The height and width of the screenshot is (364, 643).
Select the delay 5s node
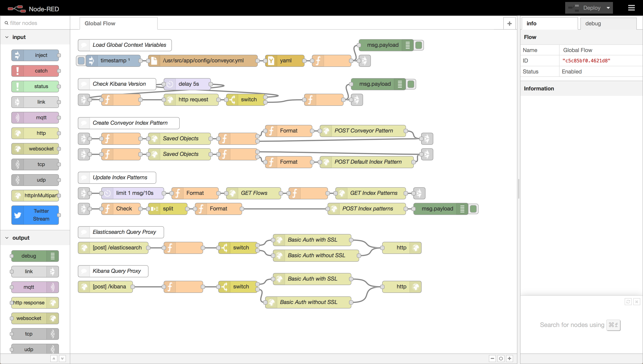pos(187,84)
